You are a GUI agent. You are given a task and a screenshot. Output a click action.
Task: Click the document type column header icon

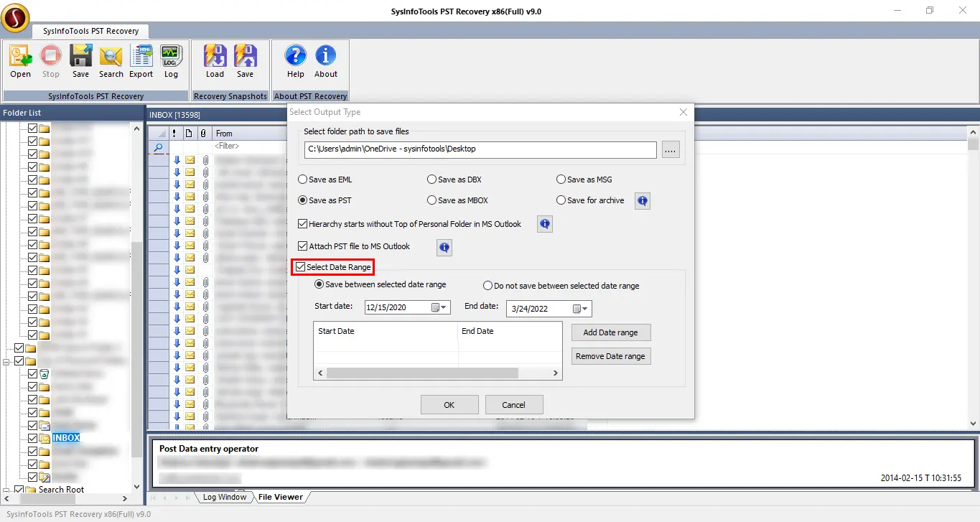[189, 134]
